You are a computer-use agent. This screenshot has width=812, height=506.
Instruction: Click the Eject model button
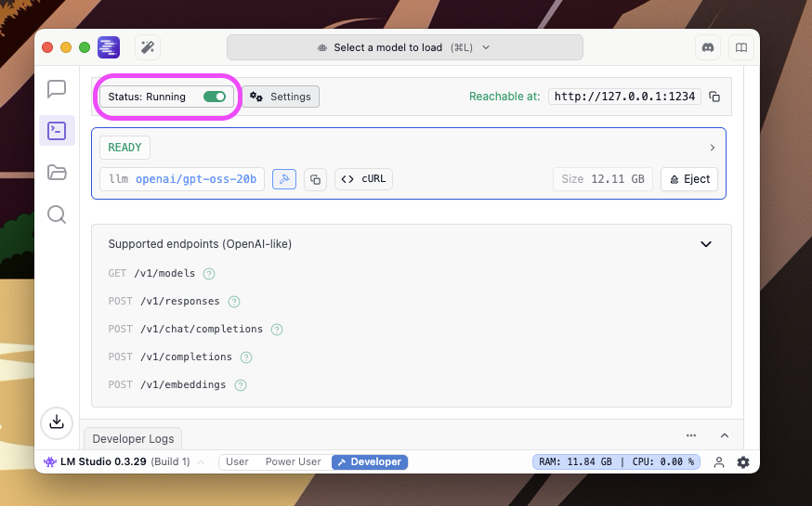click(688, 179)
